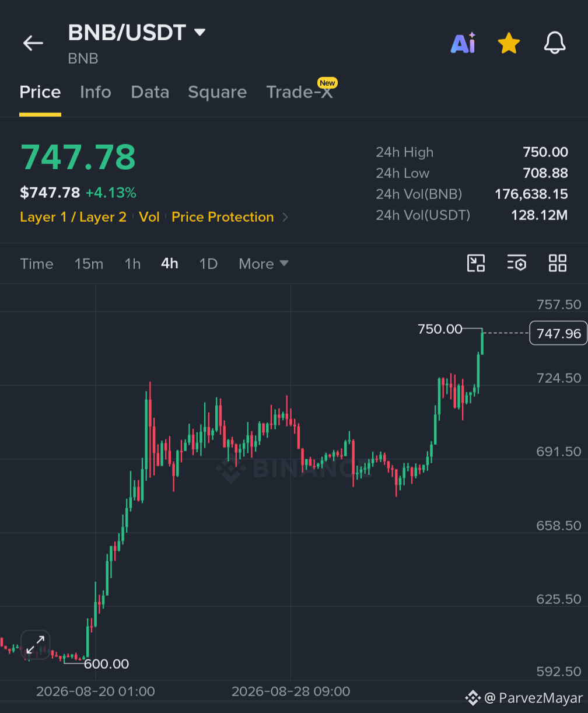This screenshot has width=588, height=713.
Task: Open price alerts bell icon
Action: pyautogui.click(x=555, y=43)
